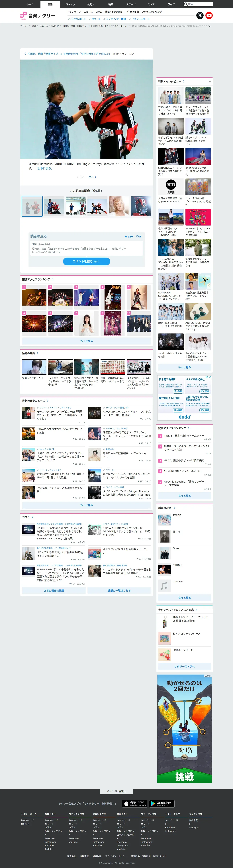Click the 220 star reactions count

click(129, 237)
